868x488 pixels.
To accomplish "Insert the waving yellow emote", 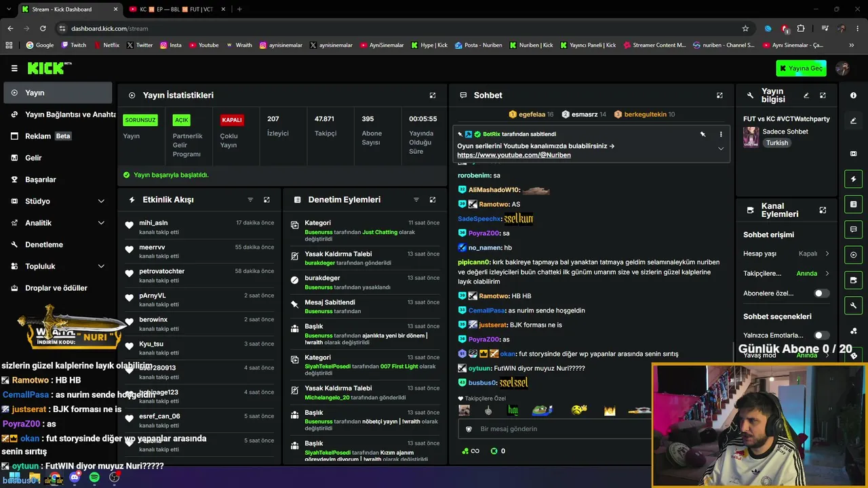I will click(578, 410).
